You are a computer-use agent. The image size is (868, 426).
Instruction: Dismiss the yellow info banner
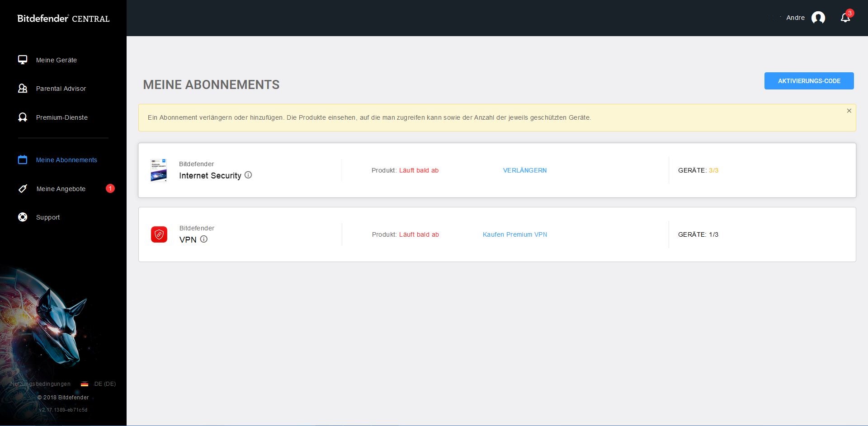coord(849,111)
